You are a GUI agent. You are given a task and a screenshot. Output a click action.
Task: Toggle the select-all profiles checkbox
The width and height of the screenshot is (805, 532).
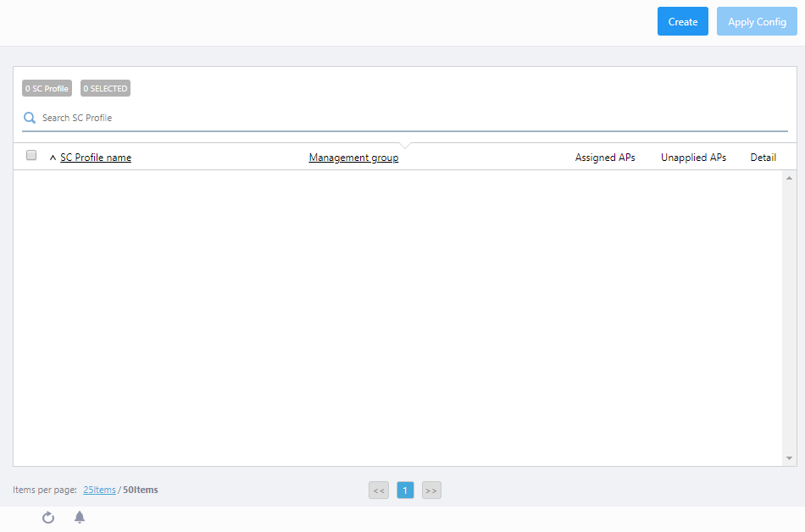click(x=31, y=156)
